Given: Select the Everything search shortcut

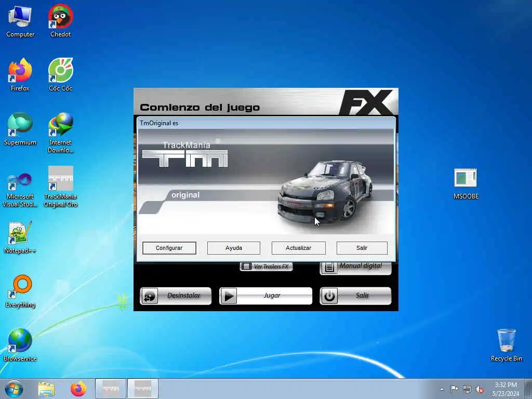Looking at the screenshot, I should click(20, 291).
